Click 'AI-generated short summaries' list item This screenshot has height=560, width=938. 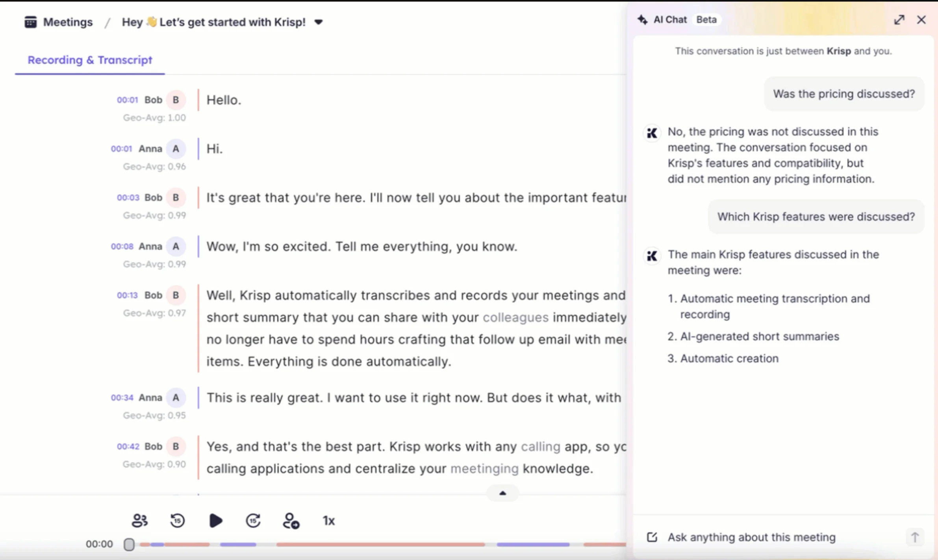pos(760,336)
